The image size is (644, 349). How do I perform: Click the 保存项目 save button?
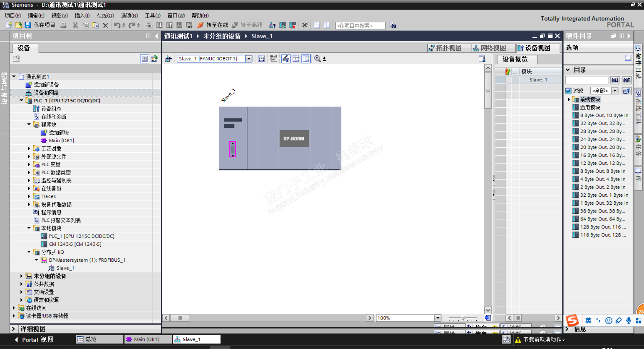(40, 25)
